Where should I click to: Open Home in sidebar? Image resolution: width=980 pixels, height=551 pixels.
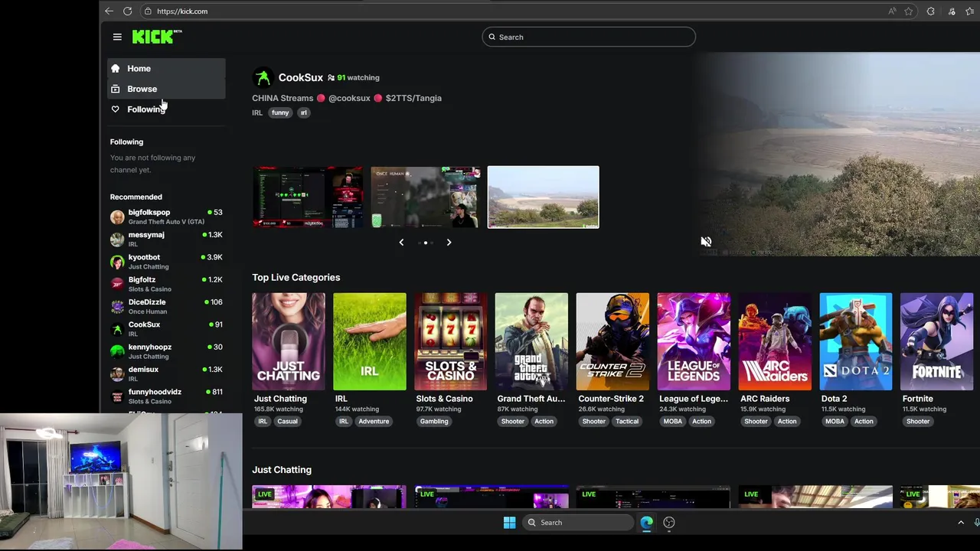(166, 68)
